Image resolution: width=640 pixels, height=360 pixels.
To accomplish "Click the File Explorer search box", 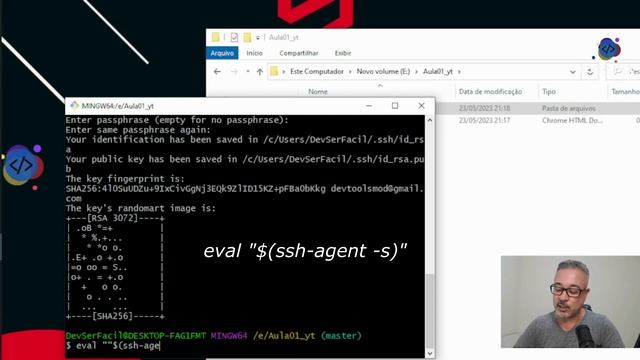I will pyautogui.click(x=623, y=71).
